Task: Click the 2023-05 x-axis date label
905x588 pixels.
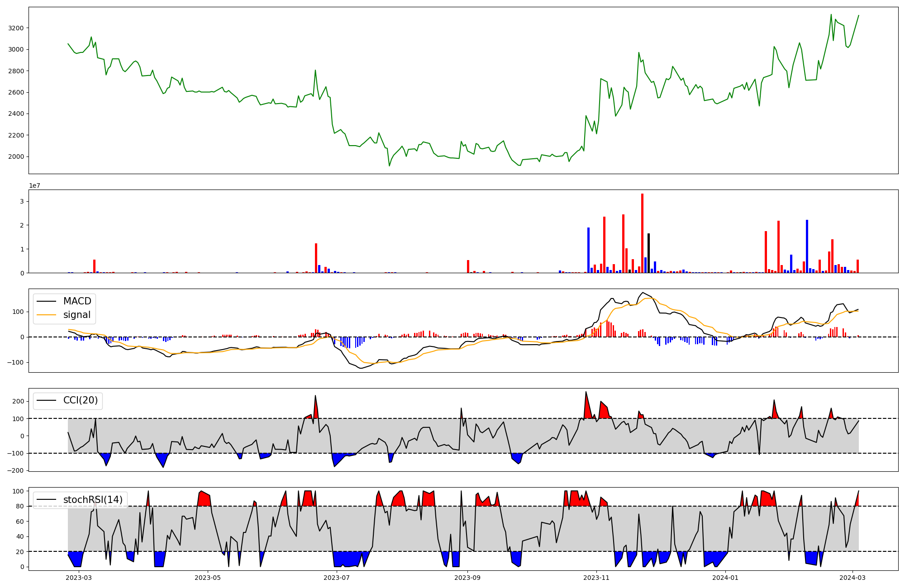Action: pyautogui.click(x=208, y=578)
